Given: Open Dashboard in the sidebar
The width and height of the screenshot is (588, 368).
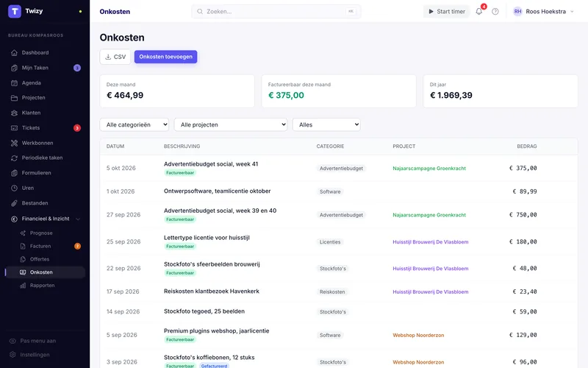Looking at the screenshot, I should tap(35, 52).
